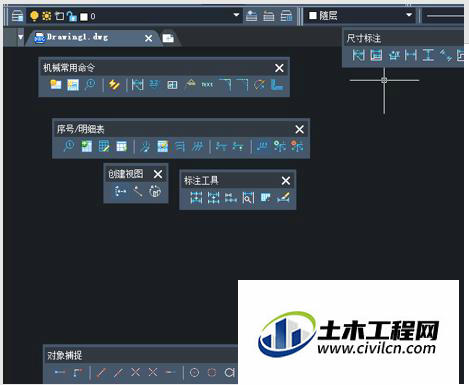Click green plus table icon in 序号/明细表

tap(87, 146)
